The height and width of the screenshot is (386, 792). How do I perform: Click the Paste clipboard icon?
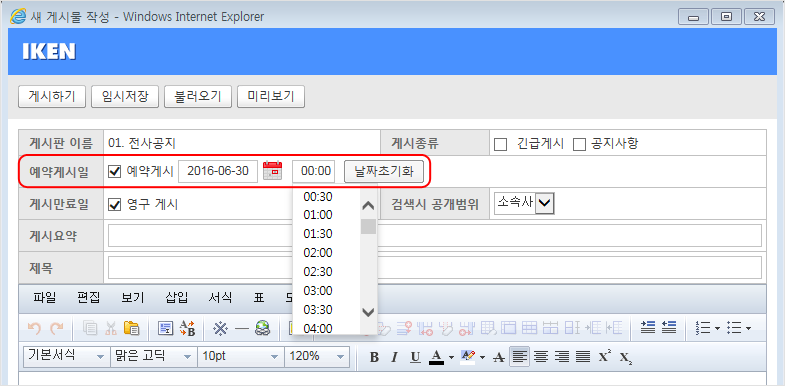tap(131, 328)
